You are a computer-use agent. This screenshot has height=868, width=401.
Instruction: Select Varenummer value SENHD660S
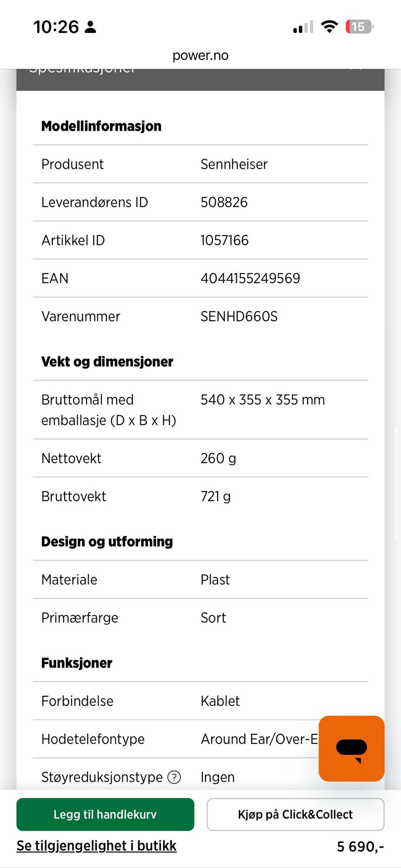[x=239, y=316]
